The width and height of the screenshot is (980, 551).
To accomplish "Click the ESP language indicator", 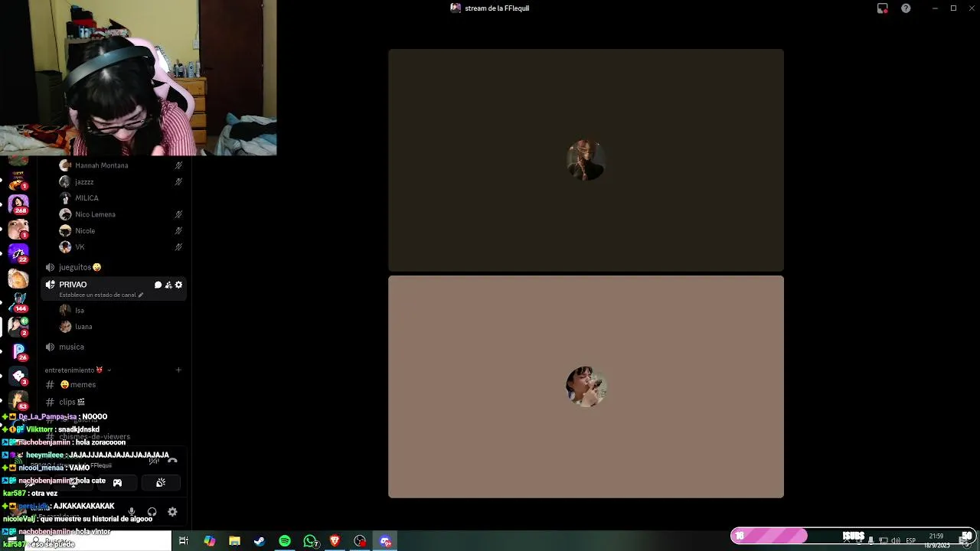I will [x=910, y=541].
